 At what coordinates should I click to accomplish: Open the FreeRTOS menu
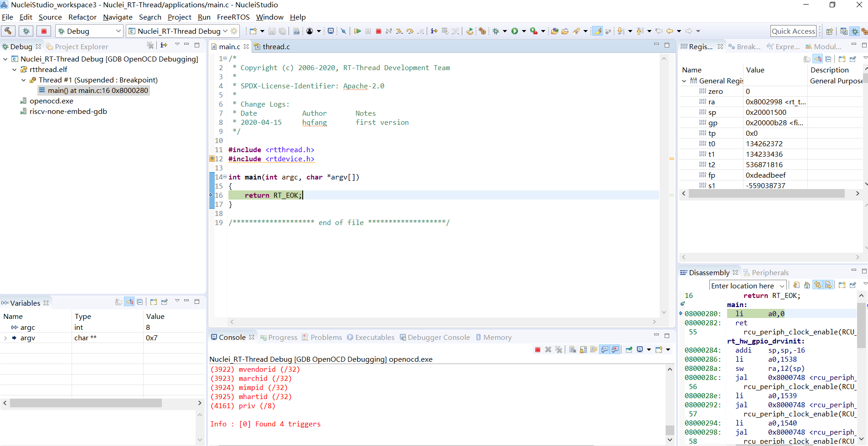(233, 17)
